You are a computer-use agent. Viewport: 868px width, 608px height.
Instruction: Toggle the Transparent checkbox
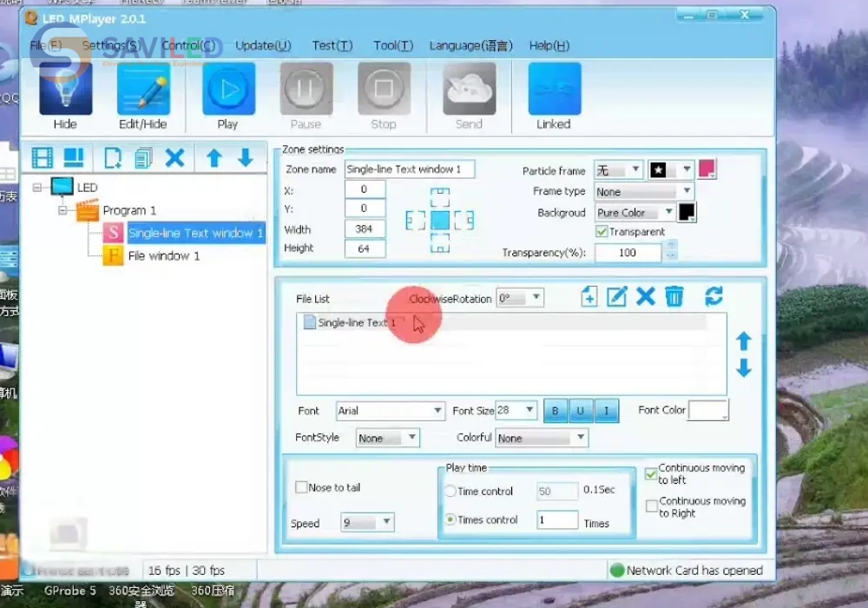pos(602,232)
